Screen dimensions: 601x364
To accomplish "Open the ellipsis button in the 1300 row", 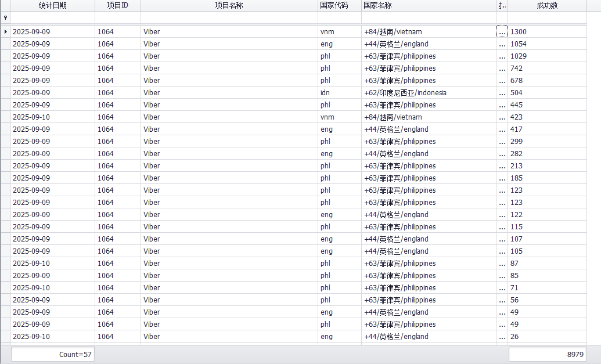I will point(502,32).
